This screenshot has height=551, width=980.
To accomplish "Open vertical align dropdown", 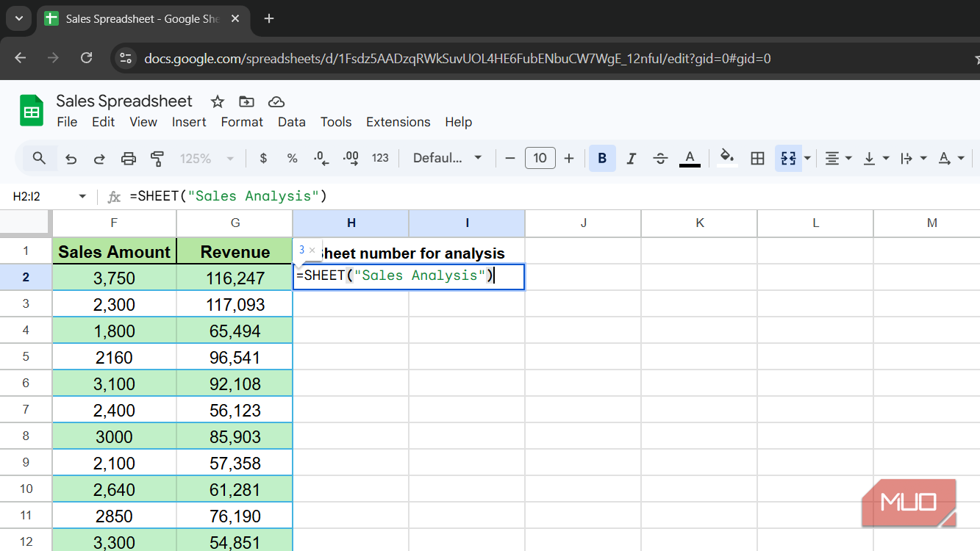I will coord(876,158).
